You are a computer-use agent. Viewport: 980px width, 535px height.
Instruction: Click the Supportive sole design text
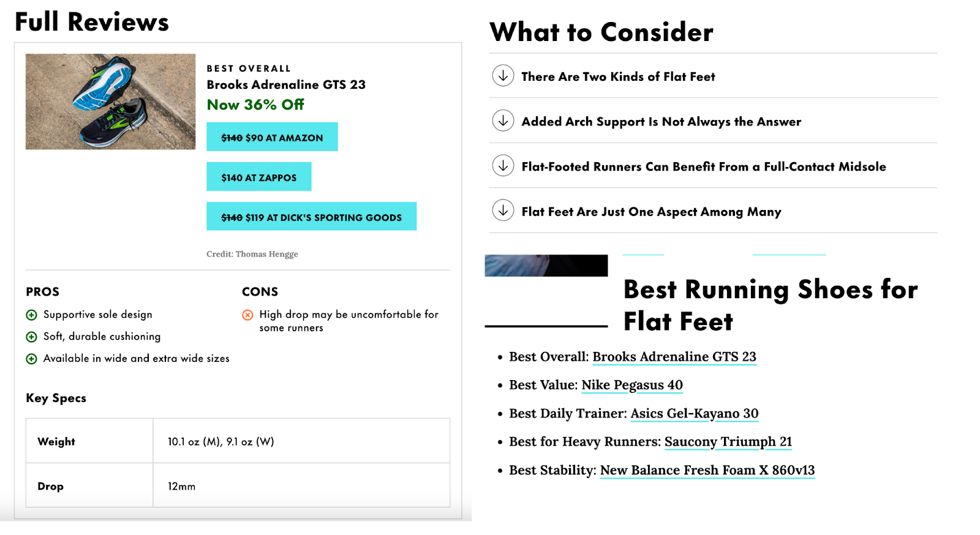coord(98,315)
